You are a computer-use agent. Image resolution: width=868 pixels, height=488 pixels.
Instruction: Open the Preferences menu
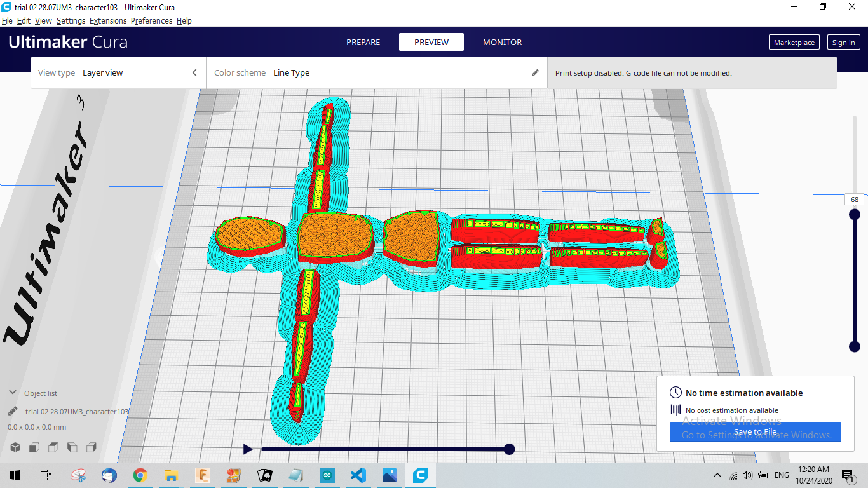click(x=151, y=20)
